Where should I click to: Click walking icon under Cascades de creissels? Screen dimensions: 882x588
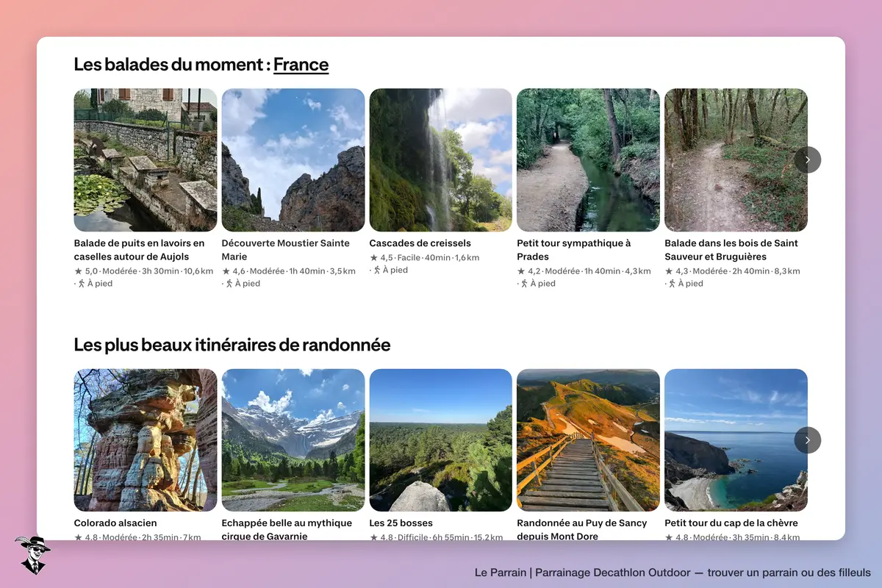click(377, 270)
